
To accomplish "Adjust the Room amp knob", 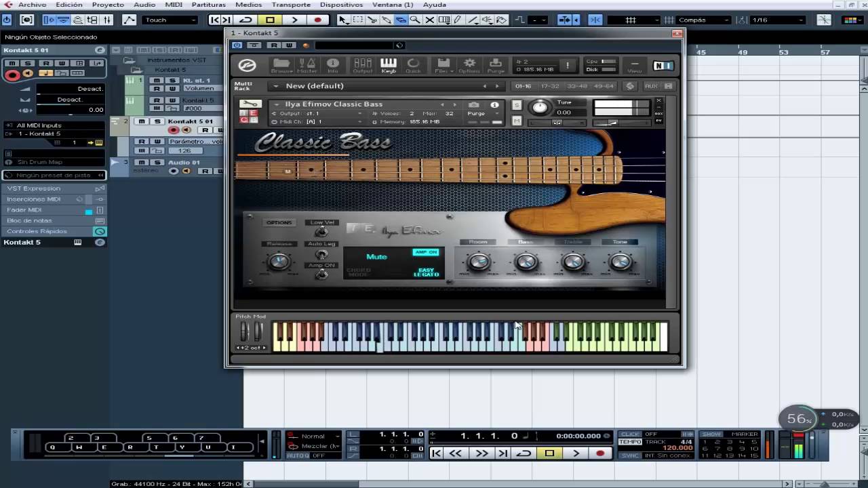I will coord(479,262).
